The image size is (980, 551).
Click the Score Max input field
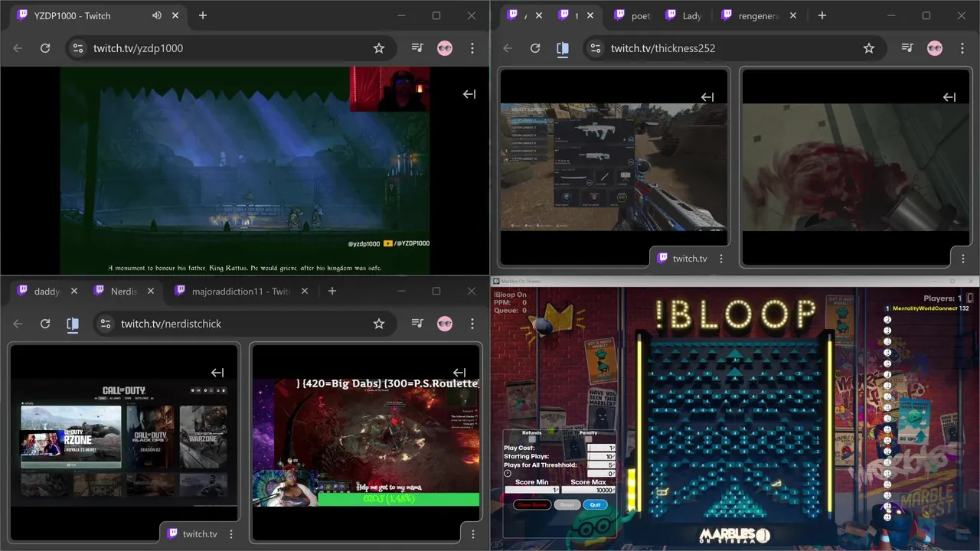click(x=589, y=490)
